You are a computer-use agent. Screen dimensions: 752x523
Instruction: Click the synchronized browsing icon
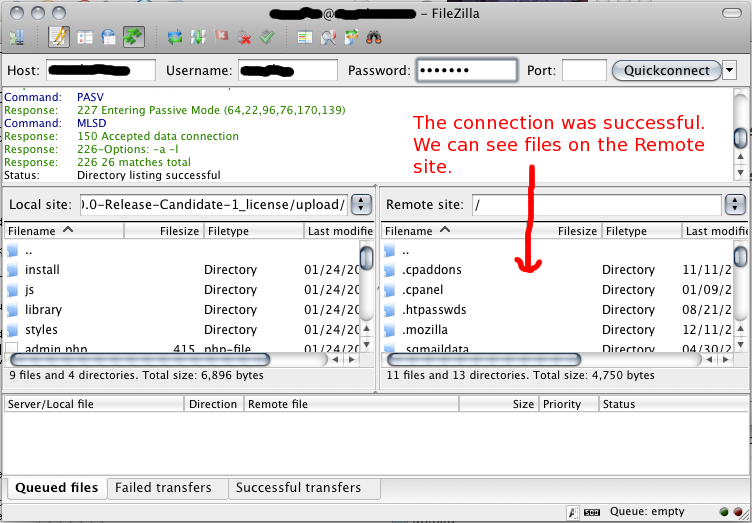click(x=351, y=38)
